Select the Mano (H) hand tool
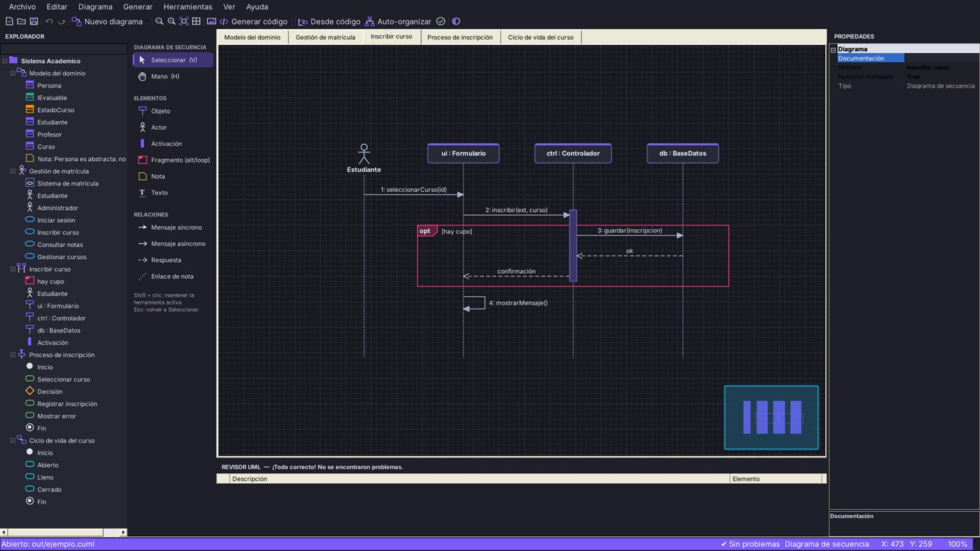This screenshot has height=551, width=980. tap(172, 76)
